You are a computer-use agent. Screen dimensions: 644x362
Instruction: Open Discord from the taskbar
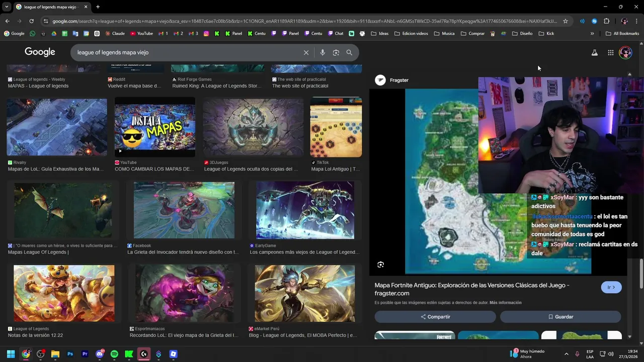click(100, 354)
